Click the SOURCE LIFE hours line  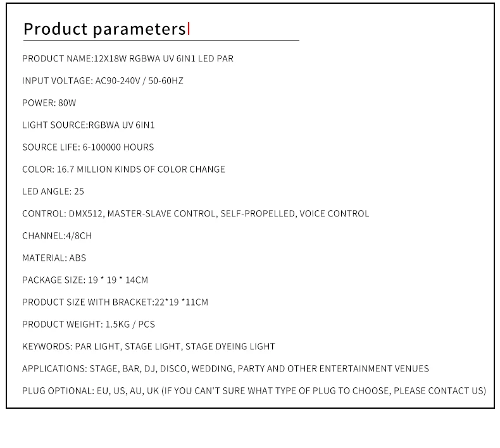point(88,147)
